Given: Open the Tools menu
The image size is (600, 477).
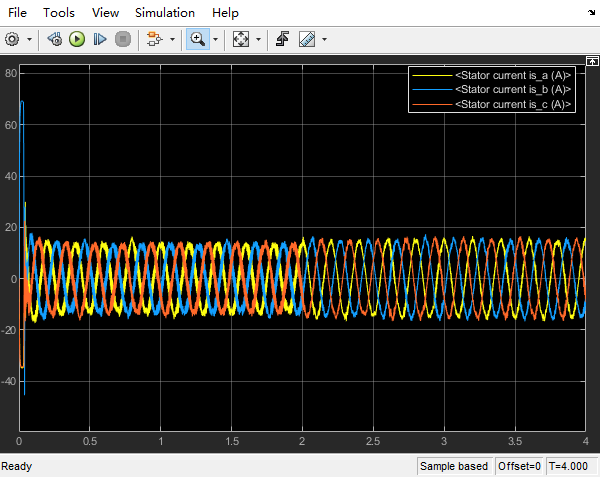Looking at the screenshot, I should click(59, 13).
